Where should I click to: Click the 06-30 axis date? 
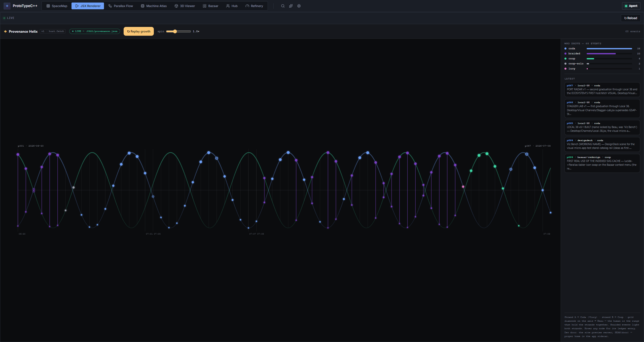[22, 234]
